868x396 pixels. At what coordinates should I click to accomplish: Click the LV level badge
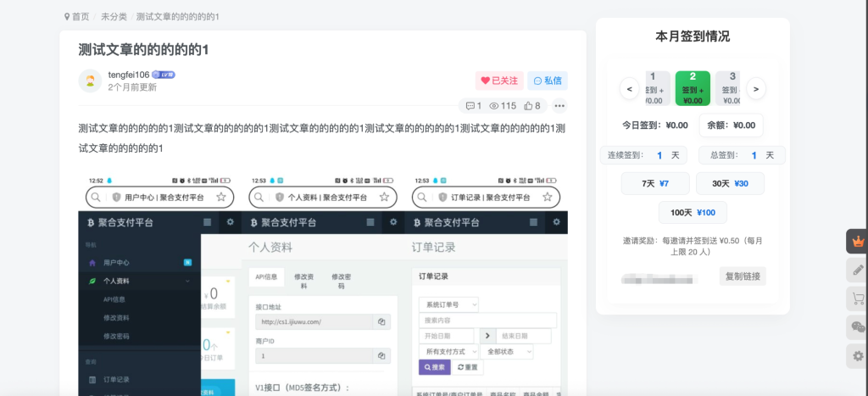164,75
